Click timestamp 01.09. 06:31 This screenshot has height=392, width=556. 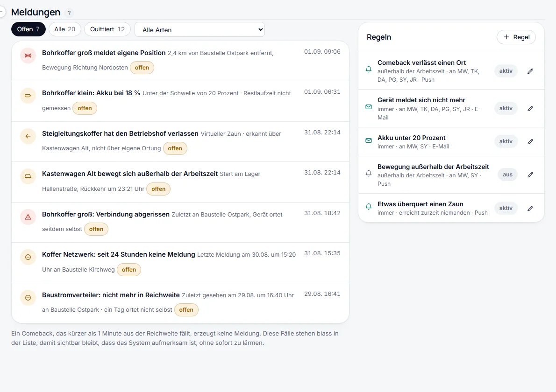click(322, 92)
